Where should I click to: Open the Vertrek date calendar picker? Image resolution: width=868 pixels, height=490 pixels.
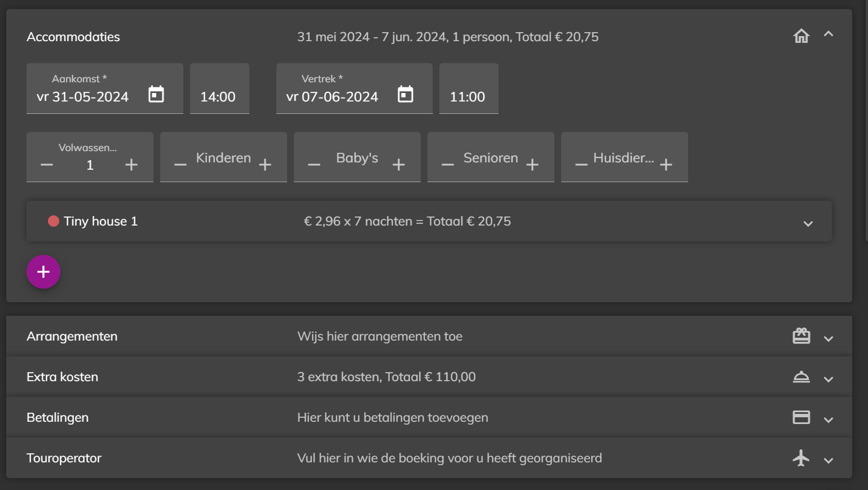click(x=406, y=94)
